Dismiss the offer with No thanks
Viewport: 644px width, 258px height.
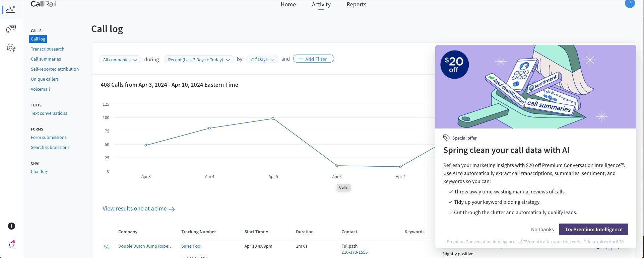tap(542, 229)
